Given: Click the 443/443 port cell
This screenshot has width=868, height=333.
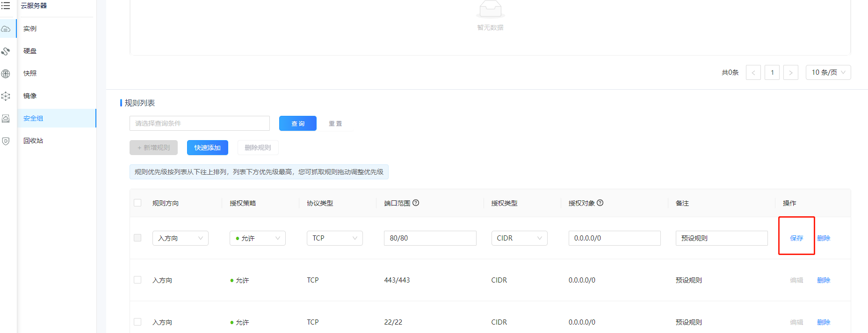Looking at the screenshot, I should pos(397,280).
